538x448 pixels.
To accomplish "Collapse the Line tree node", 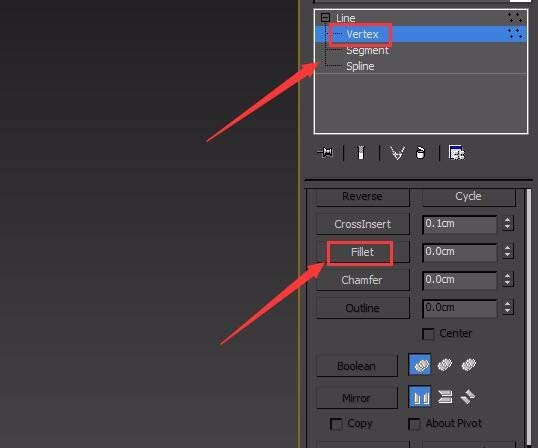I will coord(325,17).
